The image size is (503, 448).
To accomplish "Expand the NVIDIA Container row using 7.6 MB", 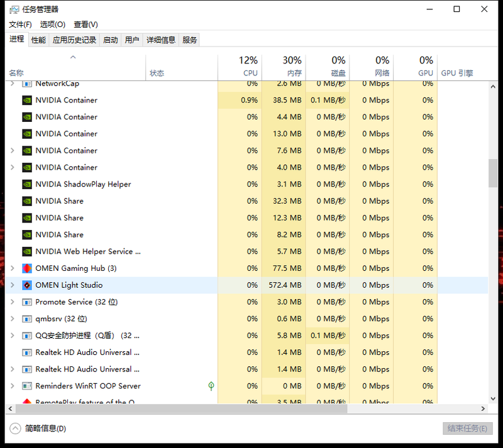I will [12, 150].
